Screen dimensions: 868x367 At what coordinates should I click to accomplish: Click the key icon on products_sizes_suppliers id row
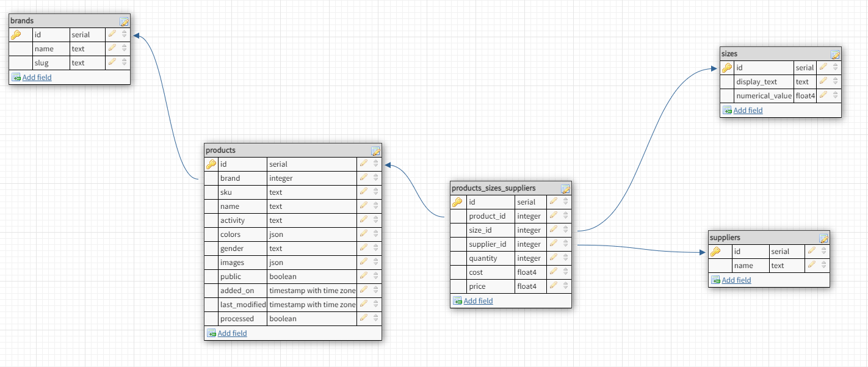(x=457, y=202)
